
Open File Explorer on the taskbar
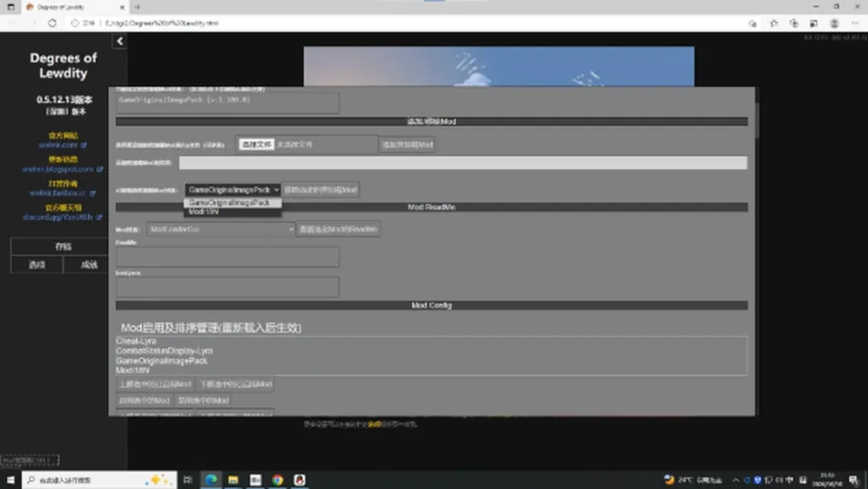click(x=233, y=480)
